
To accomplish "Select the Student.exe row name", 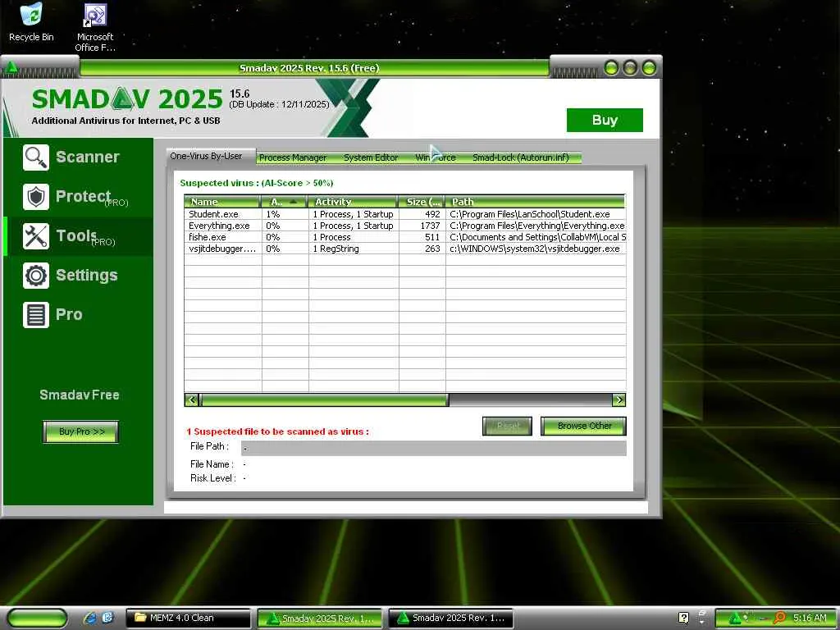I will click(213, 214).
